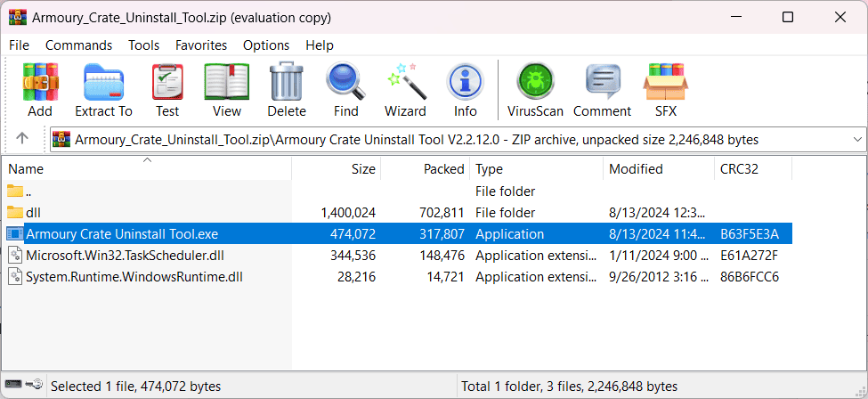This screenshot has height=399, width=868.
Task: Open the Options menu
Action: click(x=266, y=45)
